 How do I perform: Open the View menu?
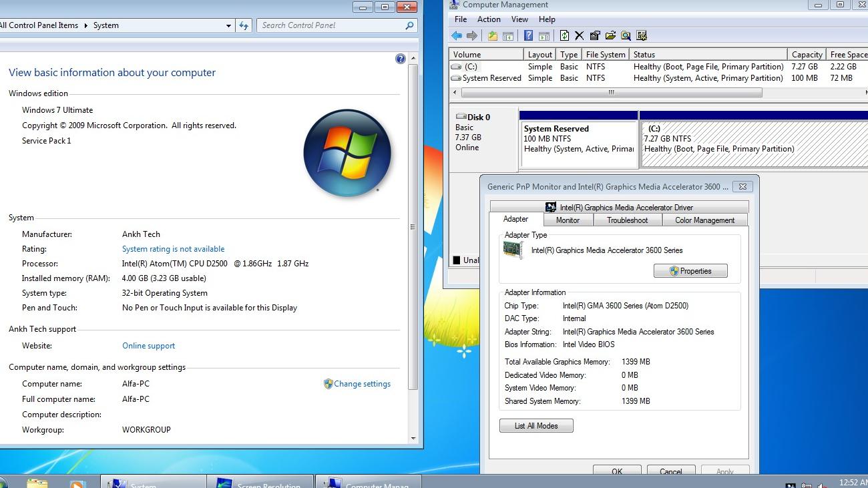pos(519,19)
